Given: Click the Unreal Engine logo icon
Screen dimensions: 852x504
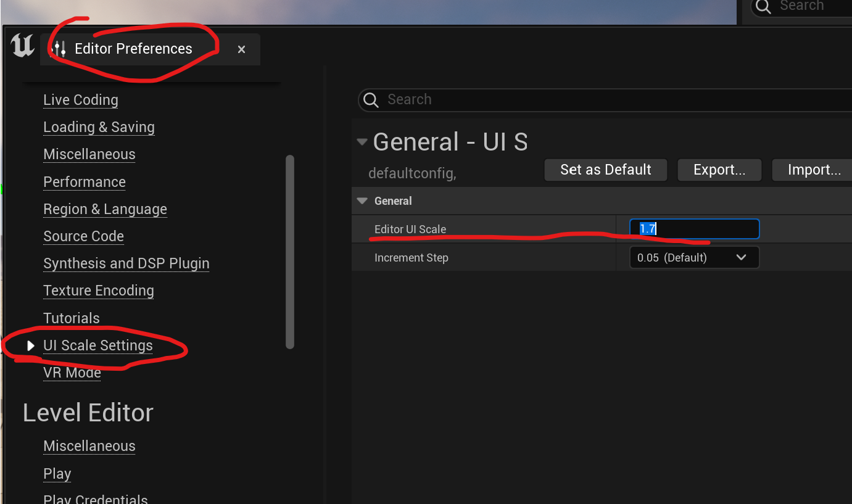Looking at the screenshot, I should pyautogui.click(x=23, y=46).
